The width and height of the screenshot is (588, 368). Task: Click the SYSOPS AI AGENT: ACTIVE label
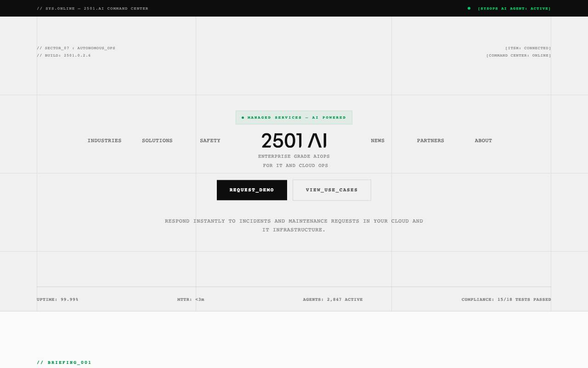[x=514, y=8]
